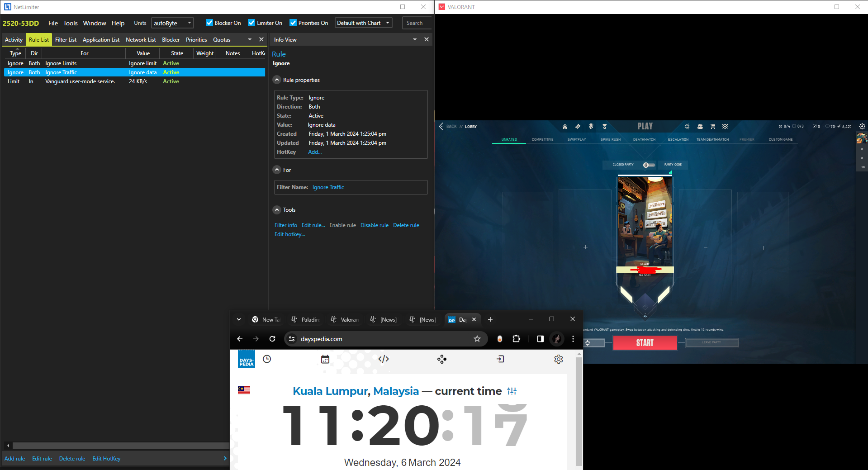
Task: Open Info View panel dropdown arrow
Action: [415, 40]
